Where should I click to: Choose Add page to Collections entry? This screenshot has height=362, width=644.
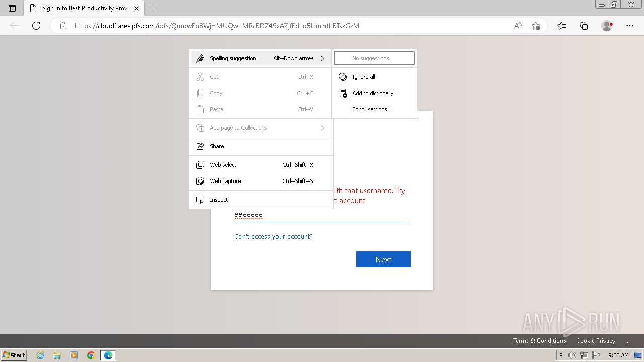[261, 128]
